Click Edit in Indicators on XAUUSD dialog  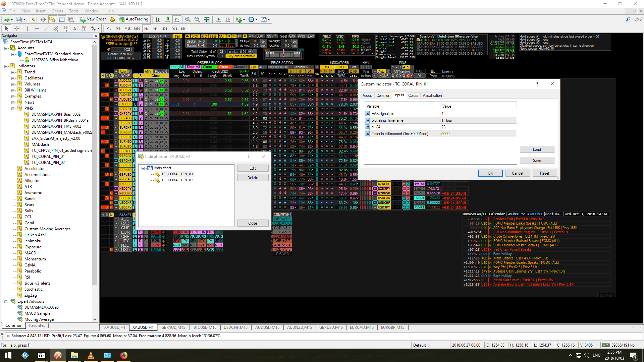pos(253,168)
